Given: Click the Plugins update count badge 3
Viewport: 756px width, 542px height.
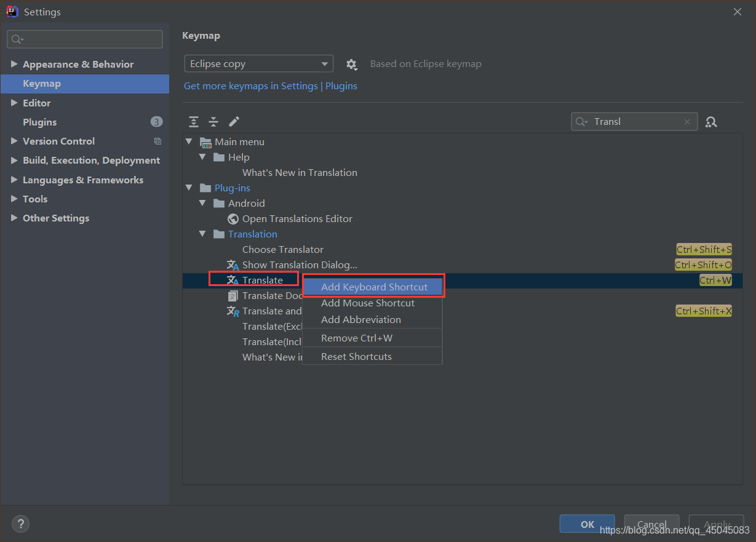Looking at the screenshot, I should [x=156, y=122].
